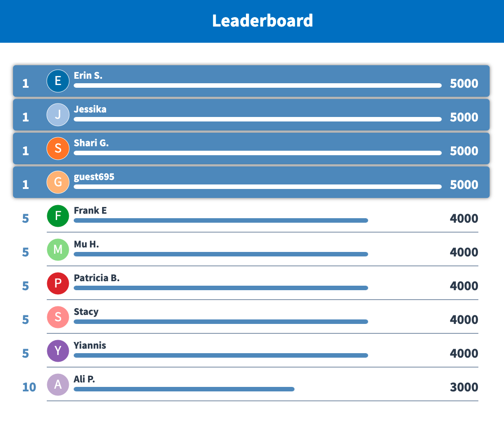Select the name Patricia B.
The height and width of the screenshot is (422, 504).
(x=96, y=278)
